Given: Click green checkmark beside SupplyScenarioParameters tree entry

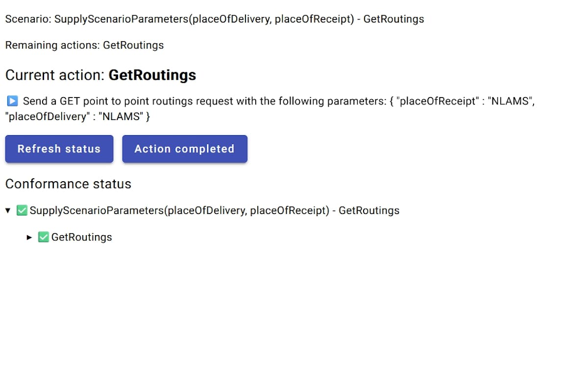Looking at the screenshot, I should point(22,211).
